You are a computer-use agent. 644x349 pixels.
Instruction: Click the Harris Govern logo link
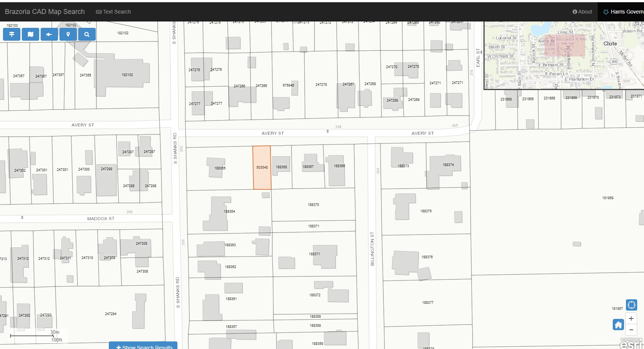tap(623, 12)
